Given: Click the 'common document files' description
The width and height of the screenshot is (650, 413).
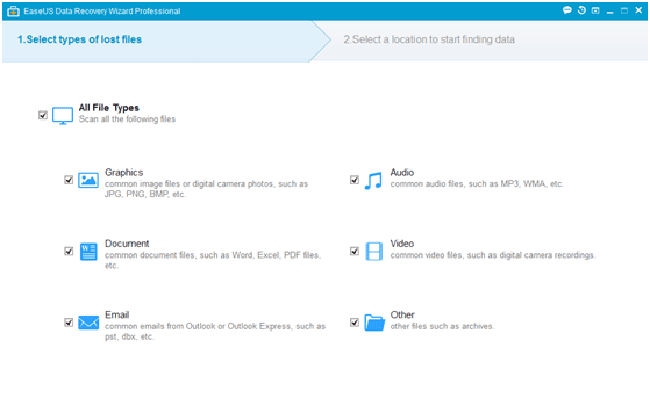Looking at the screenshot, I should [213, 260].
